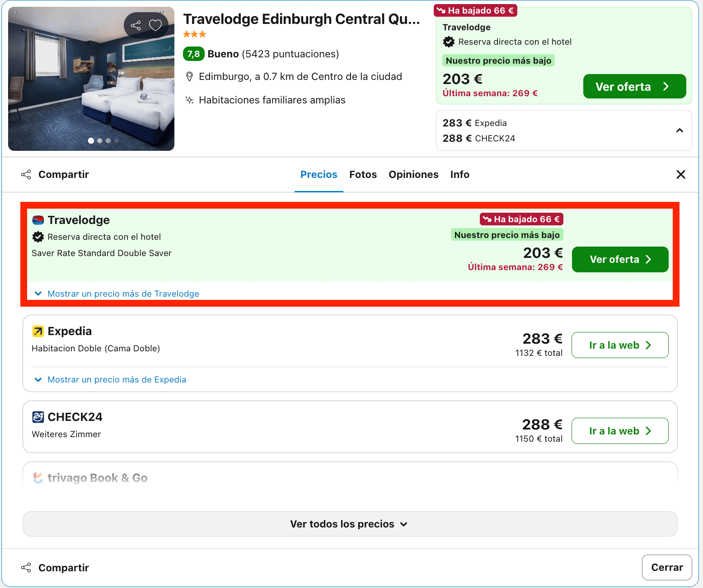Click the Travelodge logo in price list
The image size is (703, 588).
point(38,220)
